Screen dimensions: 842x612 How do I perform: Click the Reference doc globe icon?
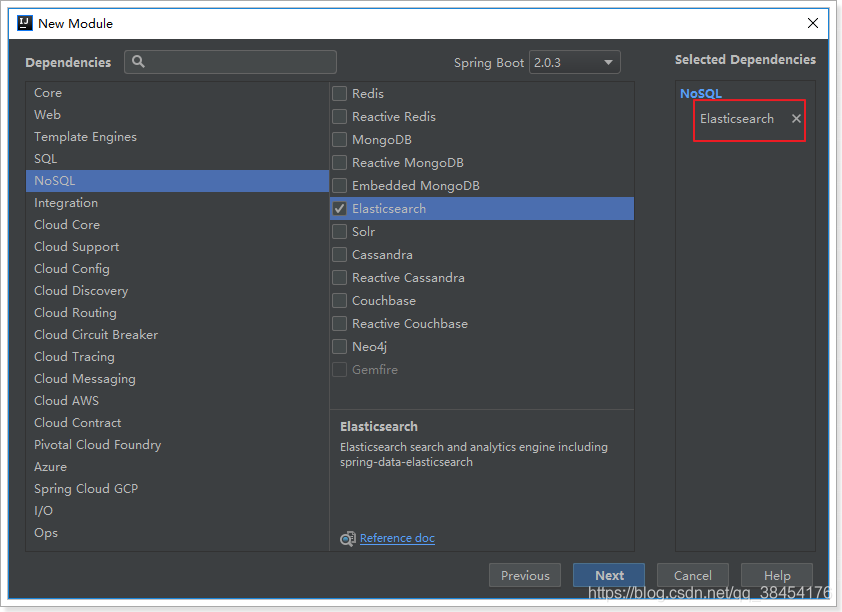[347, 538]
